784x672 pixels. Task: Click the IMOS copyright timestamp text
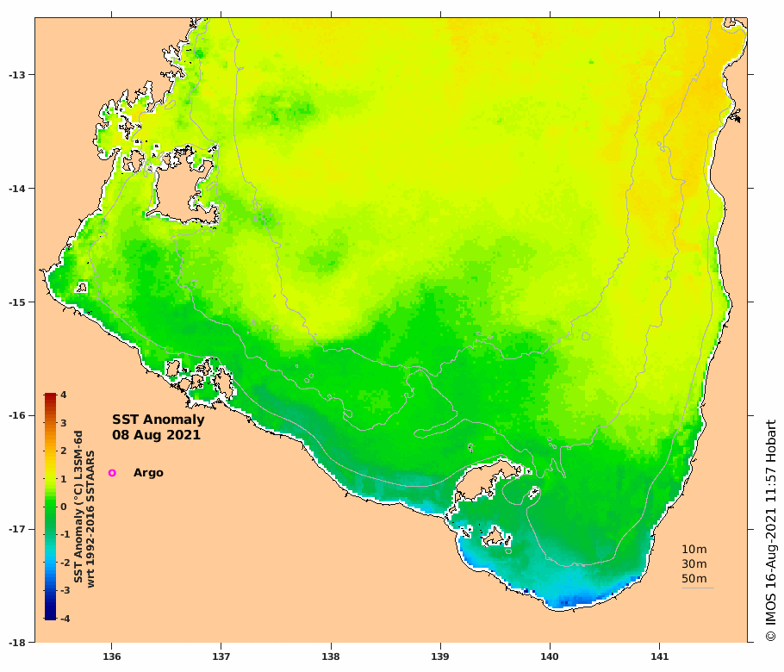pos(770,531)
